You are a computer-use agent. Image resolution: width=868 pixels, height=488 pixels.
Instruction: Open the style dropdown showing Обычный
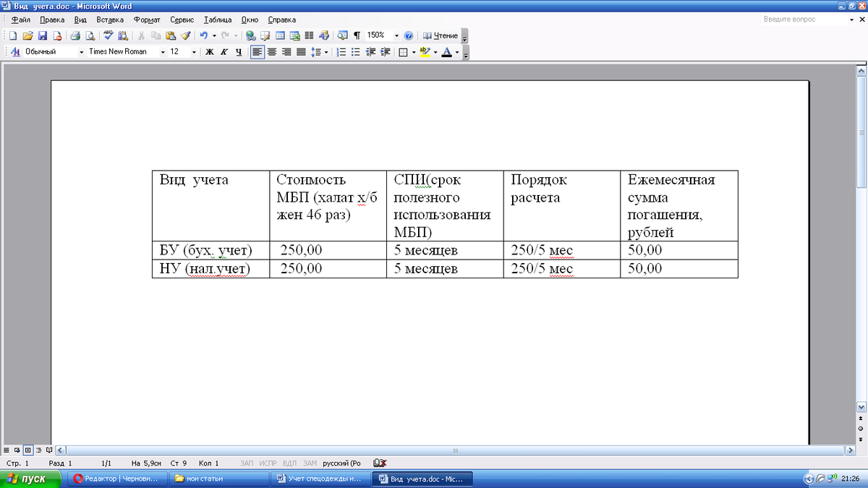[x=81, y=52]
